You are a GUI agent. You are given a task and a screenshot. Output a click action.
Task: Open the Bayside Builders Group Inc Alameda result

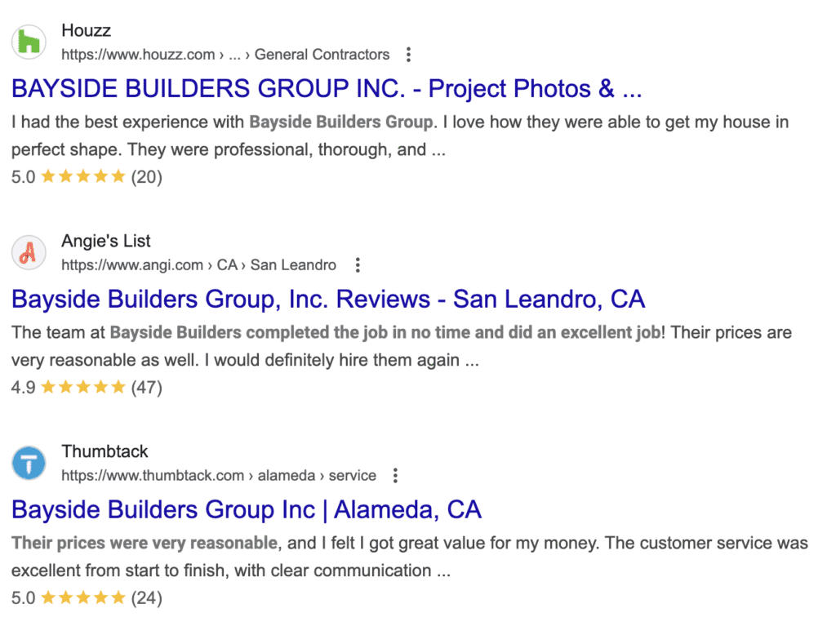pyautogui.click(x=246, y=509)
